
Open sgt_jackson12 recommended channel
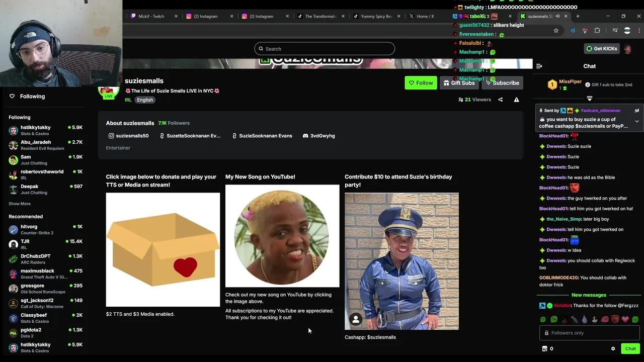[45, 303]
